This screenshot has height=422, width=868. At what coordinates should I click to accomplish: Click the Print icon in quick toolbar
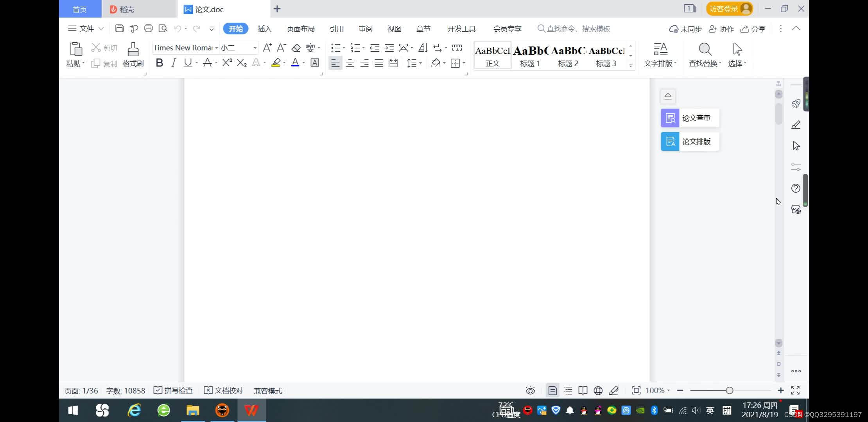[x=148, y=29]
